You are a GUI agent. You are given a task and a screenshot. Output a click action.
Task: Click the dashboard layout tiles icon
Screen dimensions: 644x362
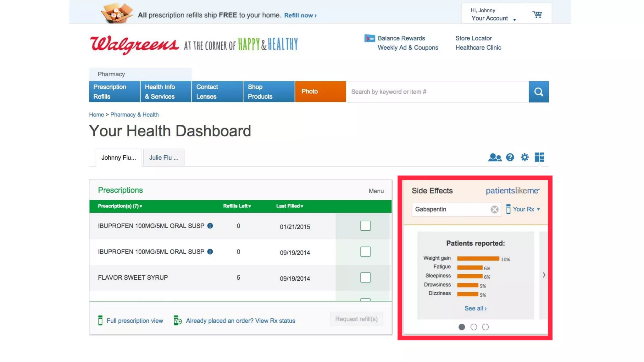539,157
